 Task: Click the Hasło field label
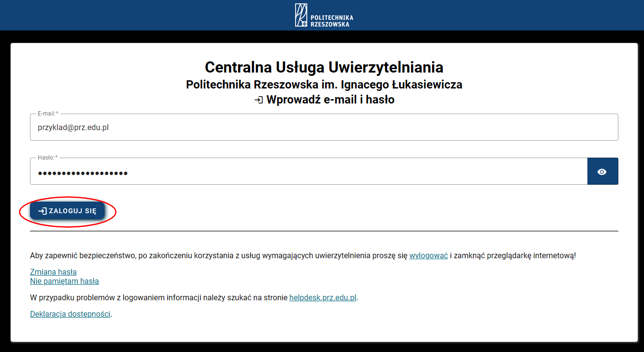tap(47, 158)
